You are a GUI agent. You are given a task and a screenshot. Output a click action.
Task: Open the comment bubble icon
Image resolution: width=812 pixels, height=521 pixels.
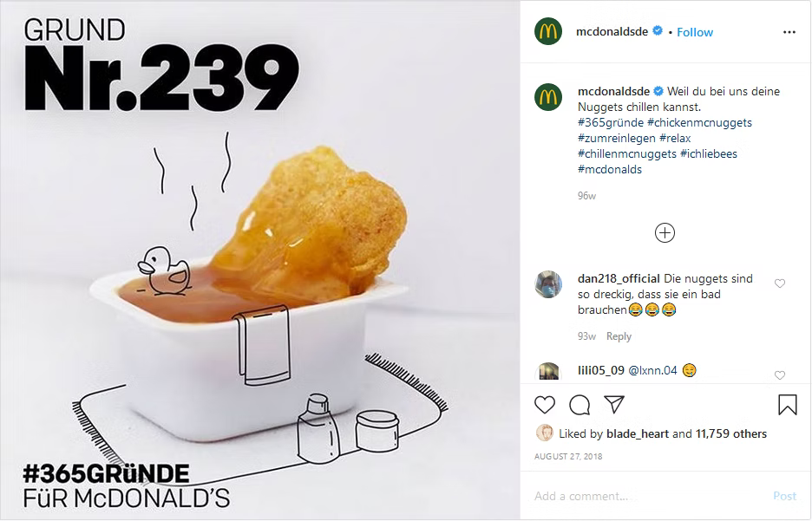[x=580, y=405]
